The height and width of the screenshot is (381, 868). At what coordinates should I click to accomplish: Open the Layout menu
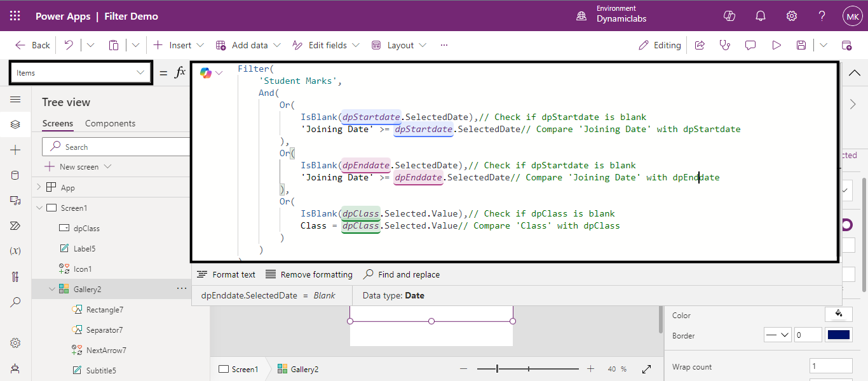coord(399,45)
